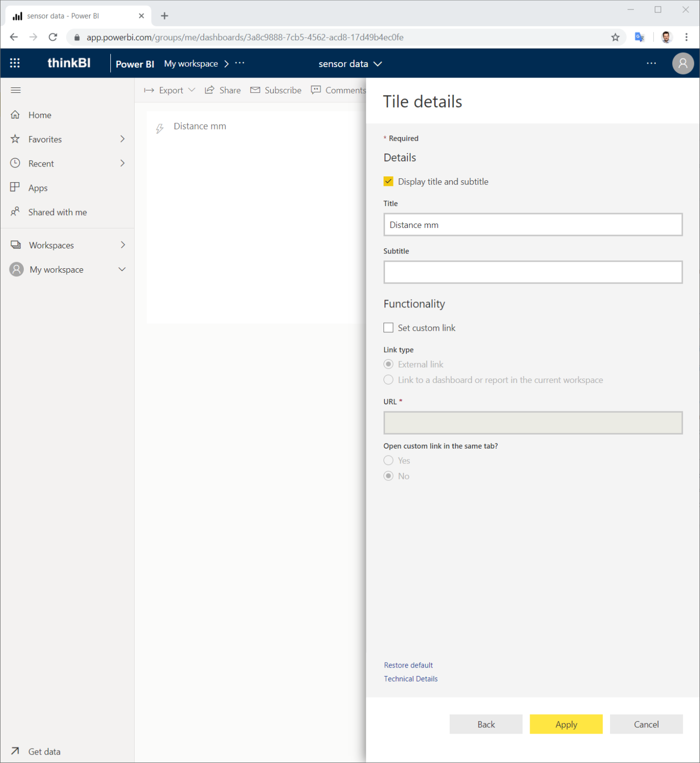Open the Technical Details link
700x763 pixels.
[410, 679]
